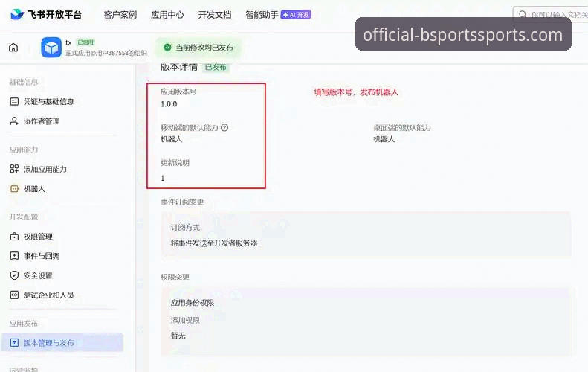Click the 版本管理与发布 upload icon
Screen dimensions: 588x372
(x=14, y=343)
